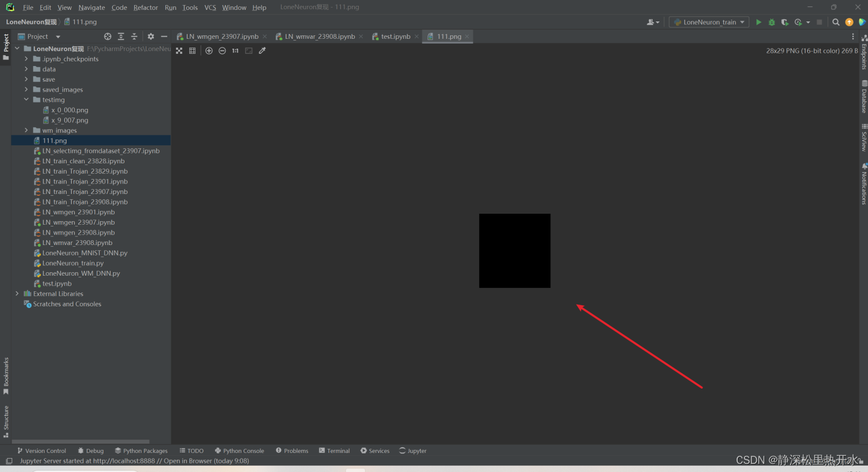Toggle the image grid display icon
Screen dimensions: 868x472
coord(193,51)
